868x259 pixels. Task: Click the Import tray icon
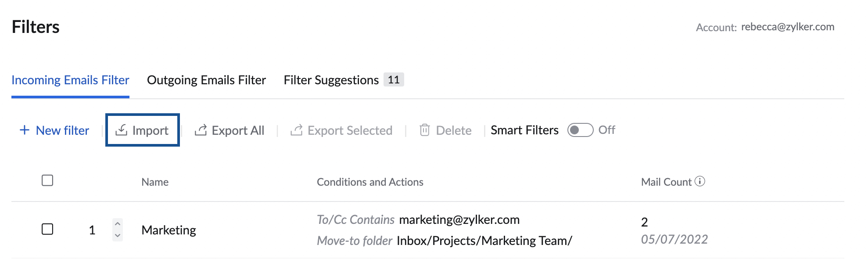click(121, 130)
